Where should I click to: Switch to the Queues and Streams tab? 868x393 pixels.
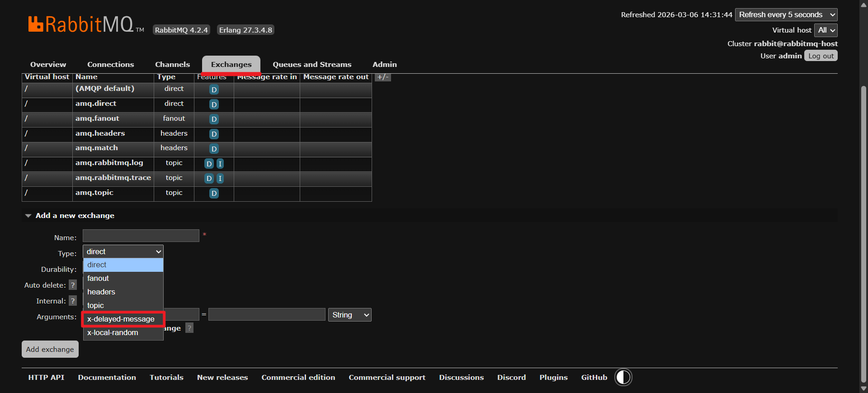click(x=311, y=65)
